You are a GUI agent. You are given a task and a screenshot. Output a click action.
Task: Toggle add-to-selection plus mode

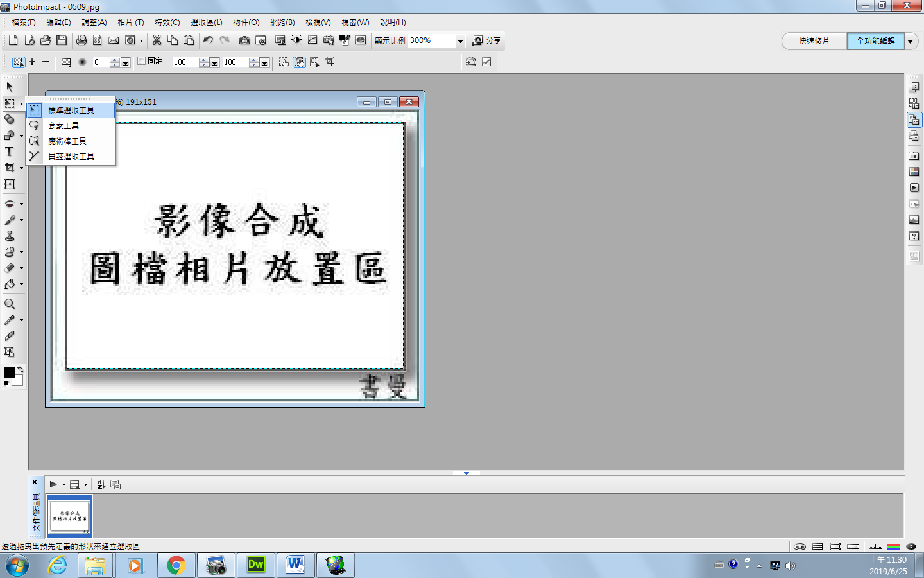click(x=32, y=62)
